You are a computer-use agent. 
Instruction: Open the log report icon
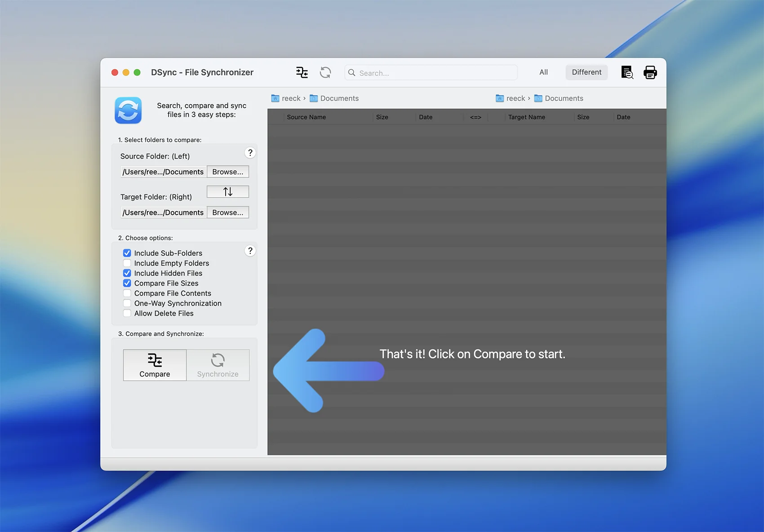click(627, 72)
